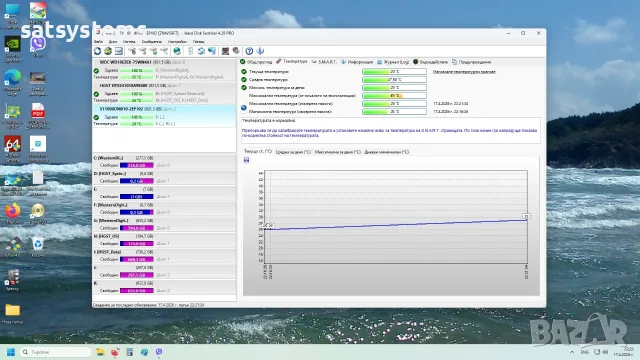Click the blank document toolbar icon
This screenshot has width=640, height=360.
190,51
